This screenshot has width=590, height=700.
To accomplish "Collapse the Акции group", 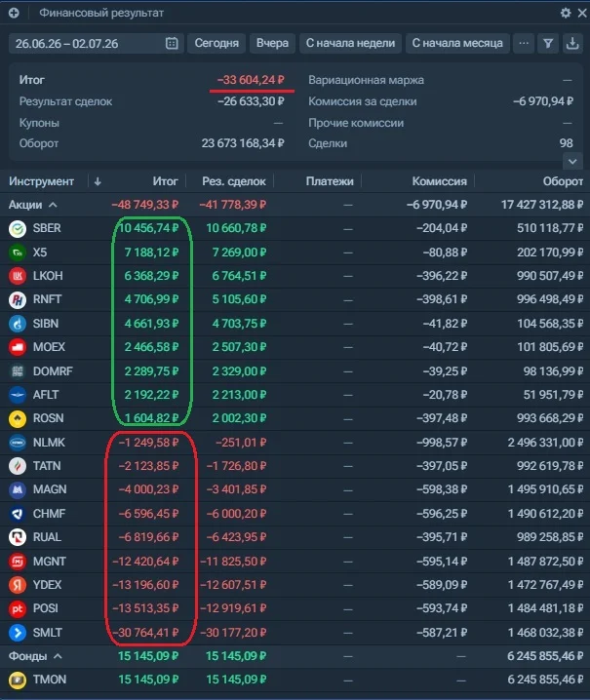I will click(x=53, y=205).
